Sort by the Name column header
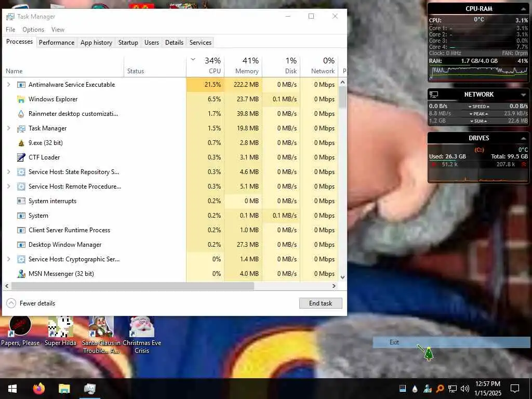532x399 pixels. point(63,65)
